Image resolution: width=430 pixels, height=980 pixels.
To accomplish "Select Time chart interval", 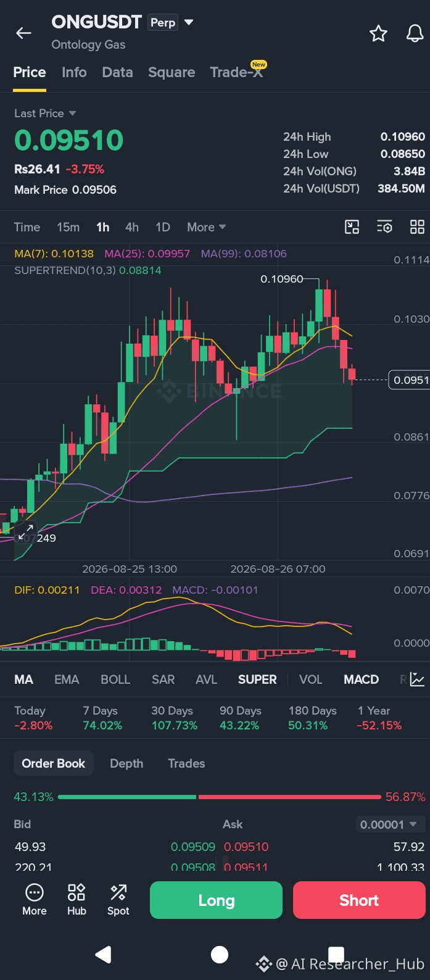I will 27,227.
